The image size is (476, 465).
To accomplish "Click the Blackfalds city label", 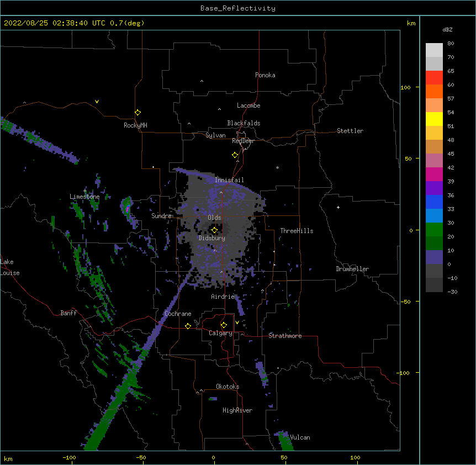I will click(244, 123).
